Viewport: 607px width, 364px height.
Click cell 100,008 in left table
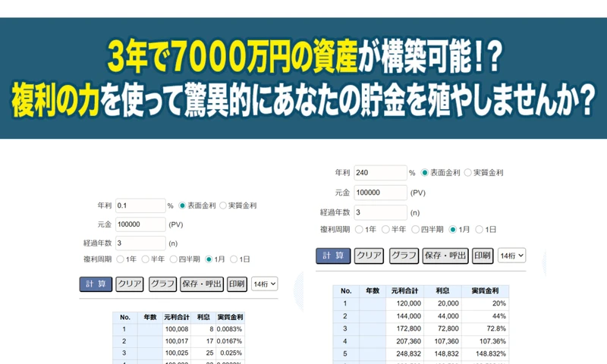[x=177, y=329]
